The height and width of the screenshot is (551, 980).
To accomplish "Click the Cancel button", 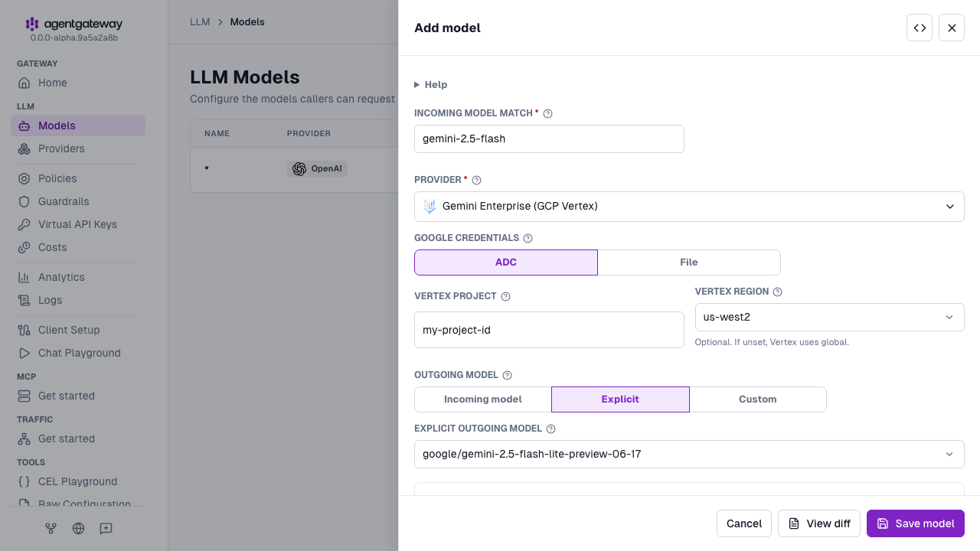I will (744, 523).
